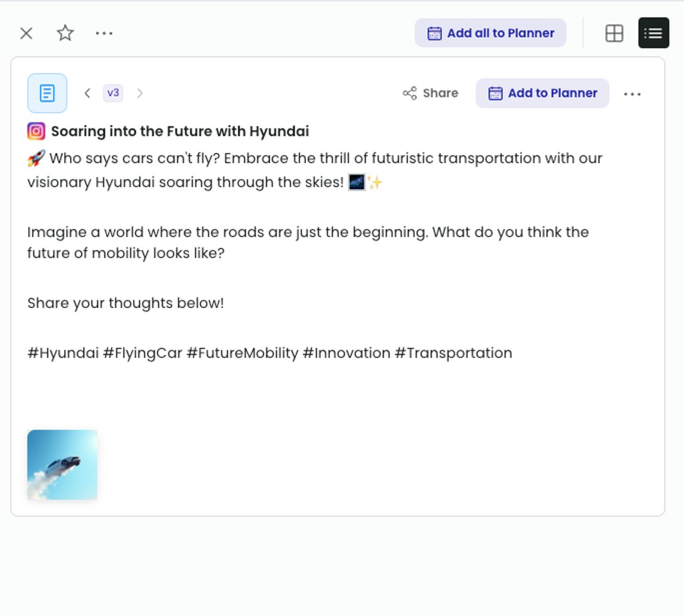Star this content as favorite
The image size is (684, 616).
pyautogui.click(x=65, y=33)
